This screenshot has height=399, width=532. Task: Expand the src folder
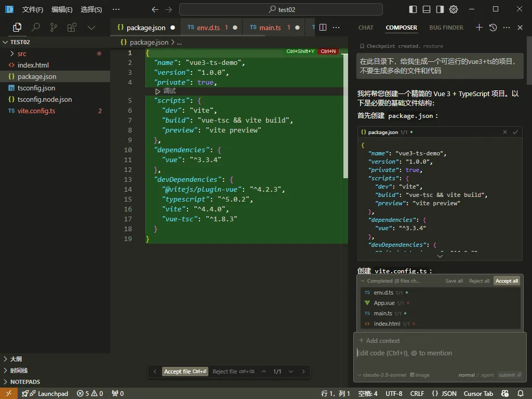21,54
